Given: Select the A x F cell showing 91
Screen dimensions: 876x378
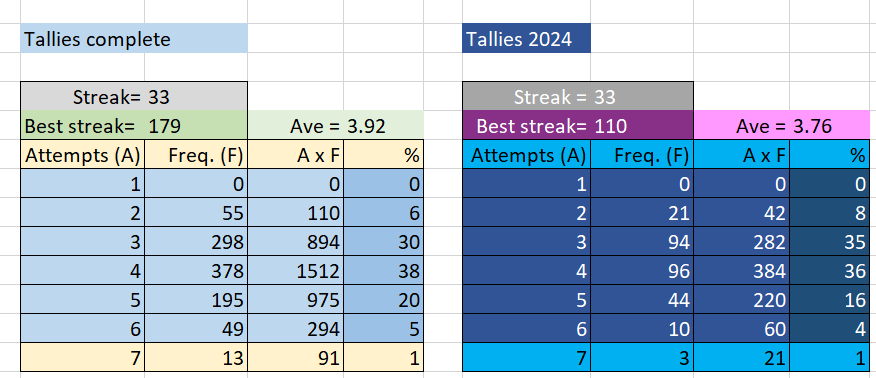Looking at the screenshot, I should (x=296, y=357).
